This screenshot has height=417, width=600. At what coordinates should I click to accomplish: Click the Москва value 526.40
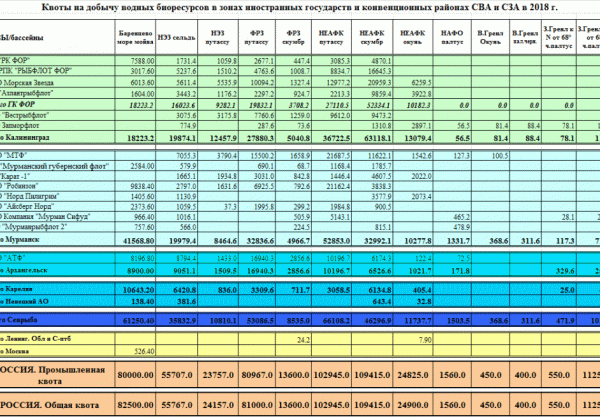(x=145, y=351)
